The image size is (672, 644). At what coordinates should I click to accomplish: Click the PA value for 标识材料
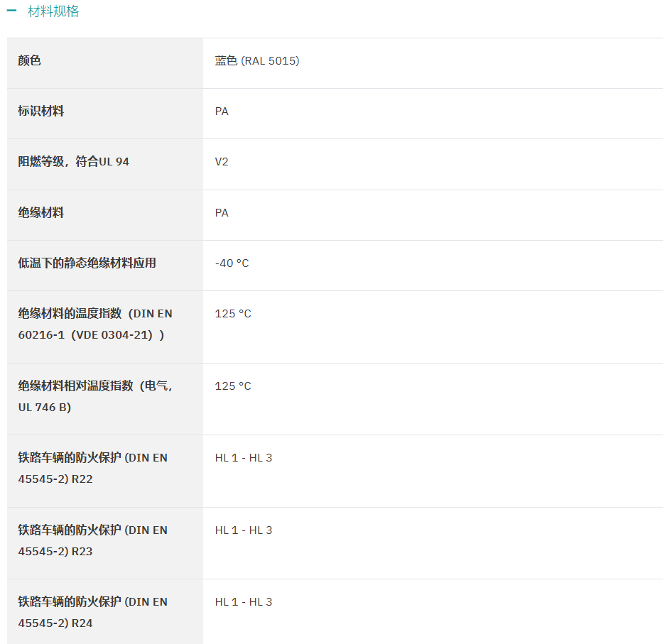pyautogui.click(x=222, y=111)
